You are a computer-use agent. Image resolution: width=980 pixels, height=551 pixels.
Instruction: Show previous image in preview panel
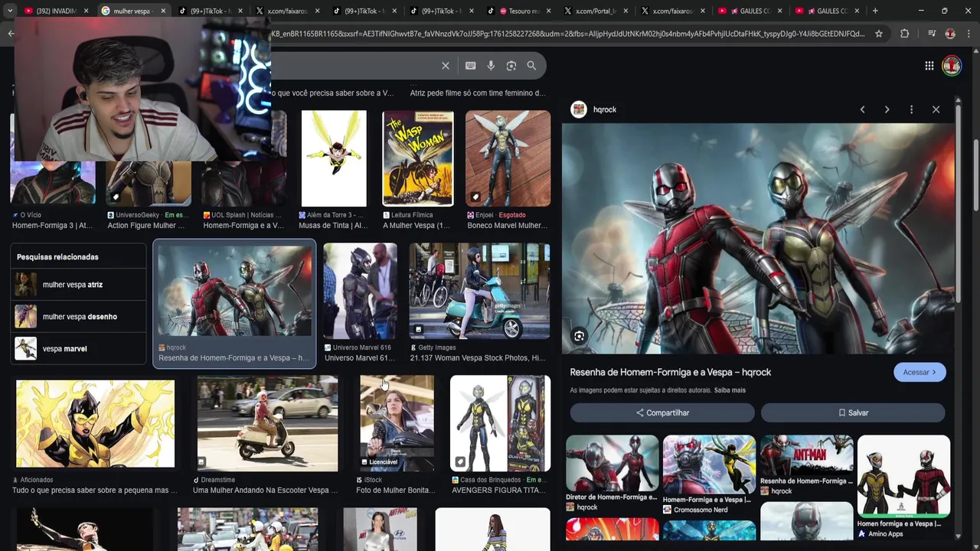click(x=862, y=109)
